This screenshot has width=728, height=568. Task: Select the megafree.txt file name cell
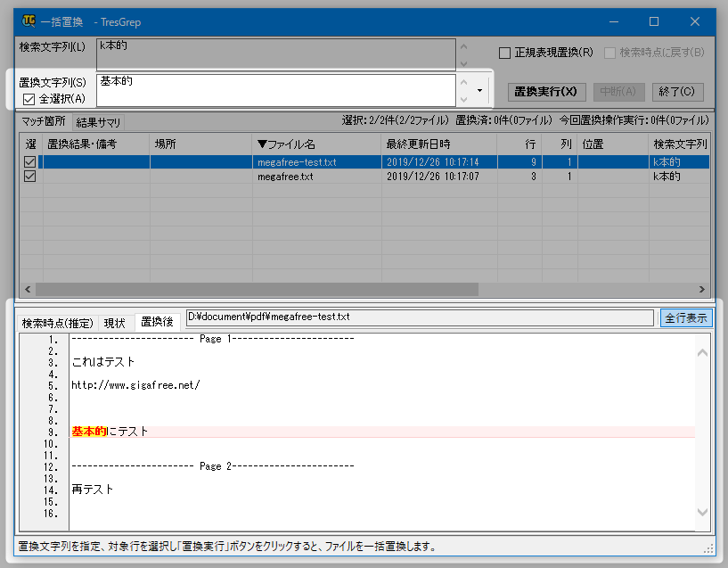pos(316,177)
